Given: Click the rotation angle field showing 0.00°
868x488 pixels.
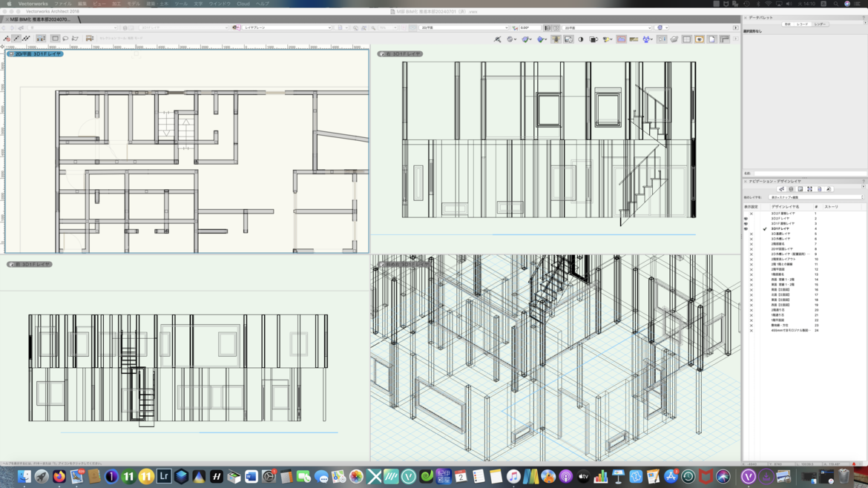Looking at the screenshot, I should [530, 28].
